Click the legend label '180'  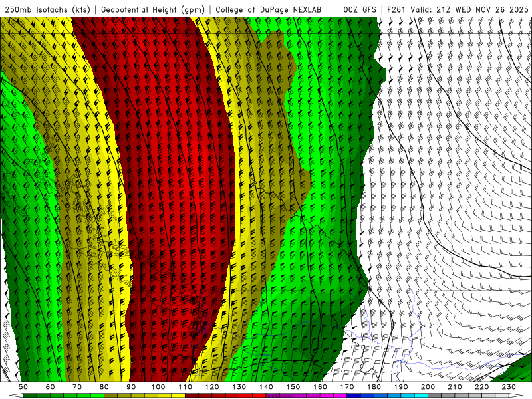click(x=374, y=387)
